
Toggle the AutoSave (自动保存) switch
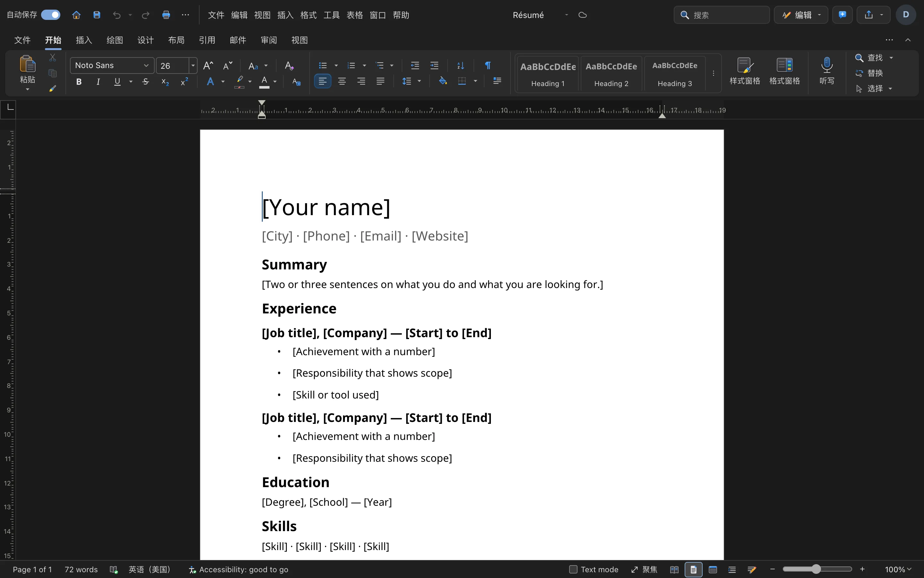coord(51,15)
